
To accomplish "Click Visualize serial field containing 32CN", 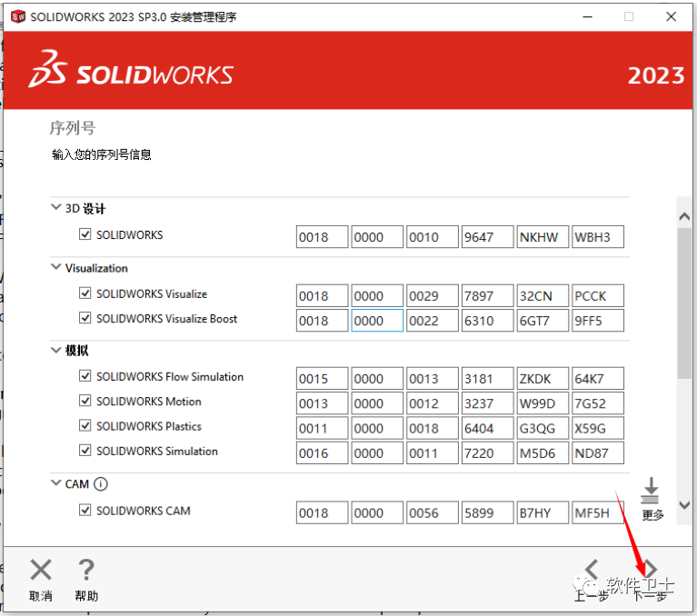I will pyautogui.click(x=543, y=295).
